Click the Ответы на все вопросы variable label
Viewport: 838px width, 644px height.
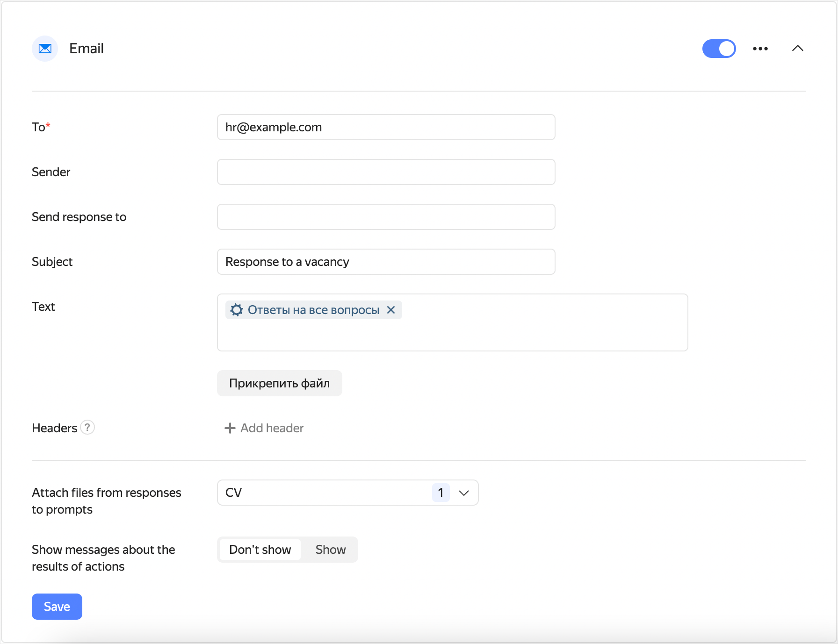coord(313,310)
